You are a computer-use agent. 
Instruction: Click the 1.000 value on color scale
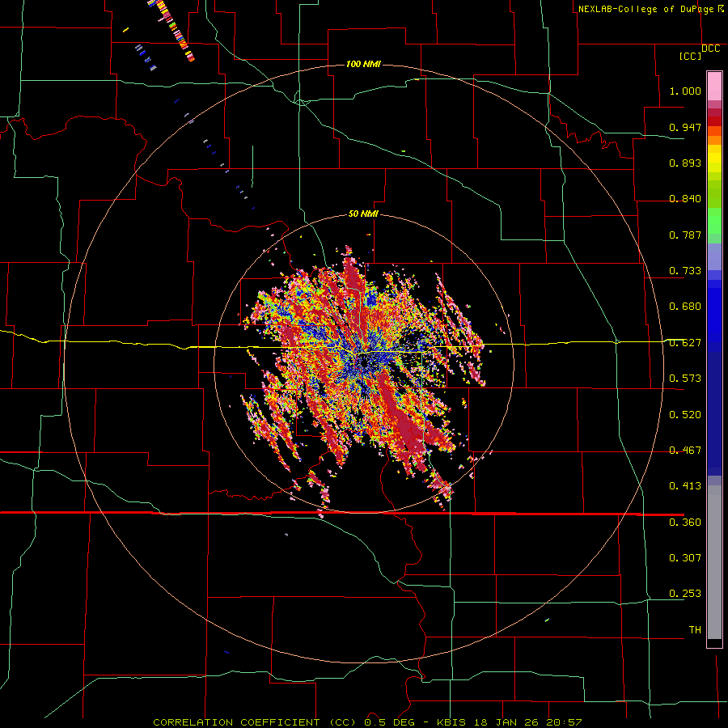685,91
